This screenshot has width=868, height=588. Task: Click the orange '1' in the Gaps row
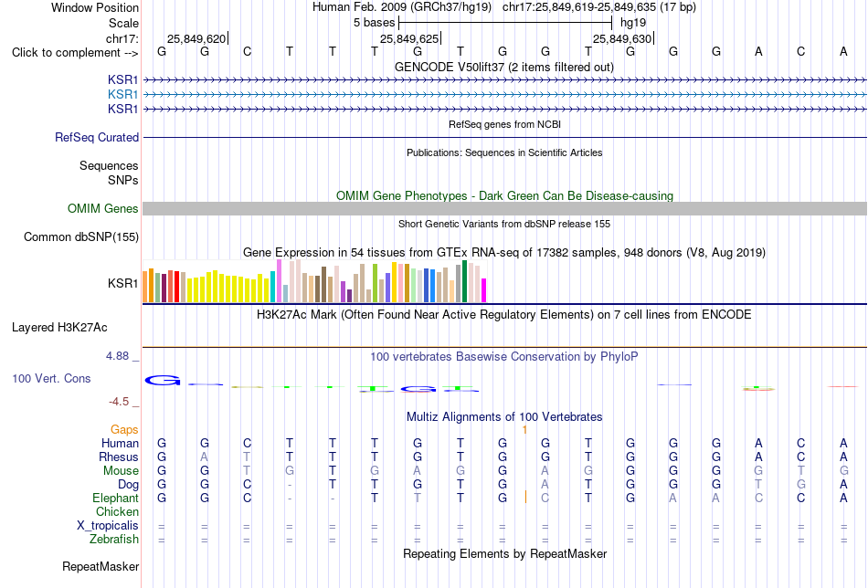pos(524,430)
